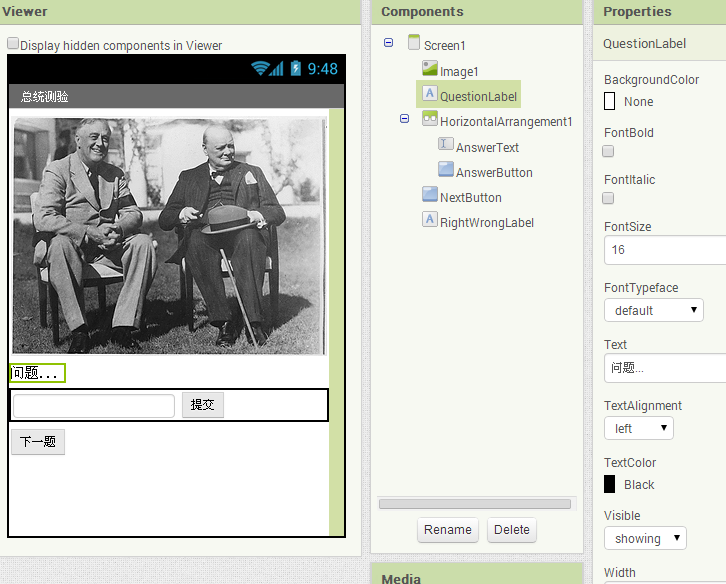Open the TextAlignment dropdown
Image resolution: width=726 pixels, height=584 pixels.
(x=638, y=428)
